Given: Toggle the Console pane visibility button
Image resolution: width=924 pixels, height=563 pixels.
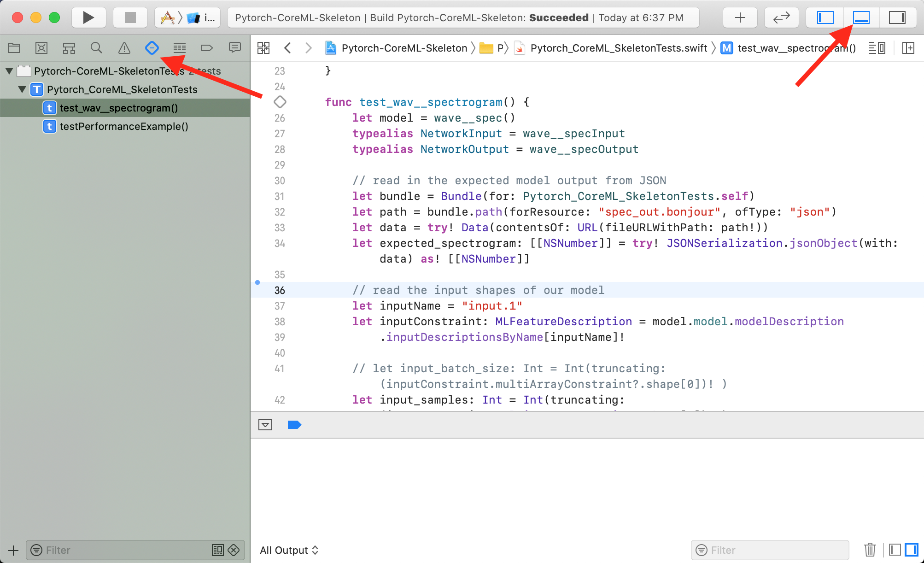Looking at the screenshot, I should pos(912,550).
